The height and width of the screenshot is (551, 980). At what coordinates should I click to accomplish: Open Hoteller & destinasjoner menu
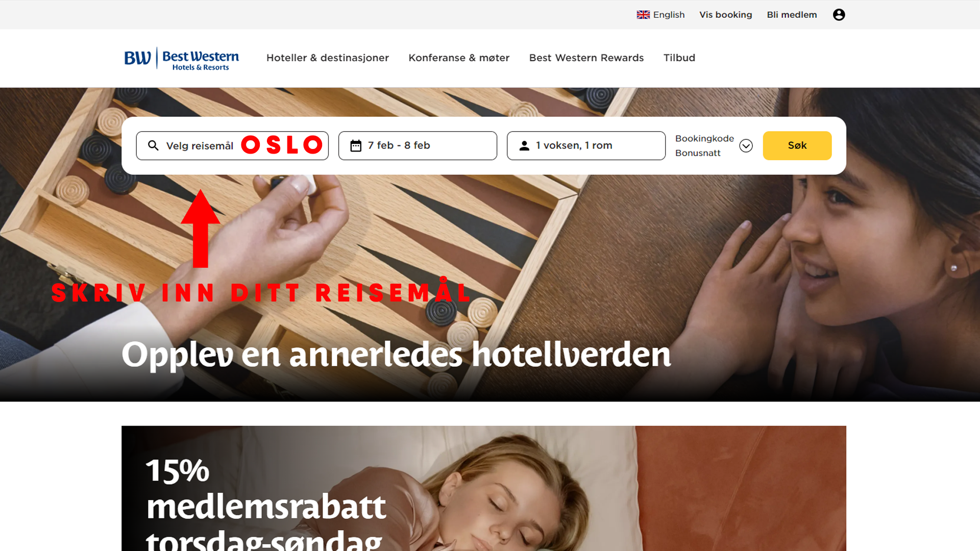[328, 58]
